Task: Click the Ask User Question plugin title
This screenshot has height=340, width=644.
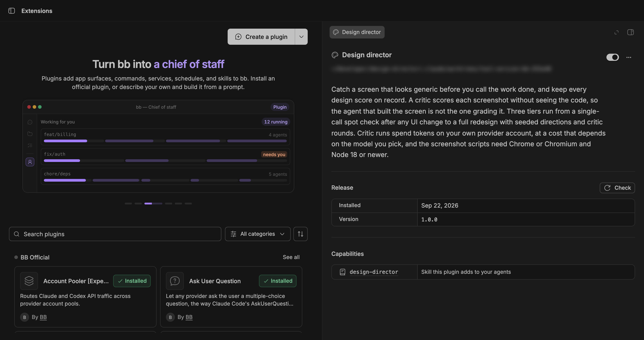Action: [x=215, y=281]
